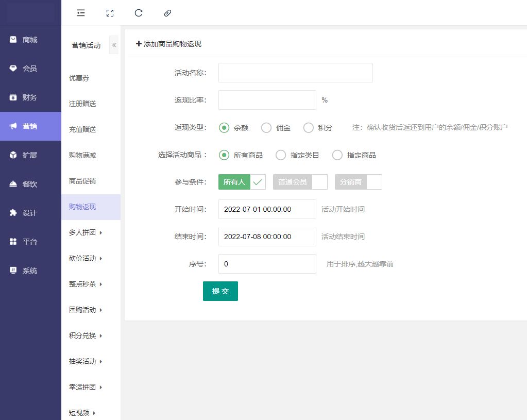Click the fullscreen icon in top toolbar

109,13
